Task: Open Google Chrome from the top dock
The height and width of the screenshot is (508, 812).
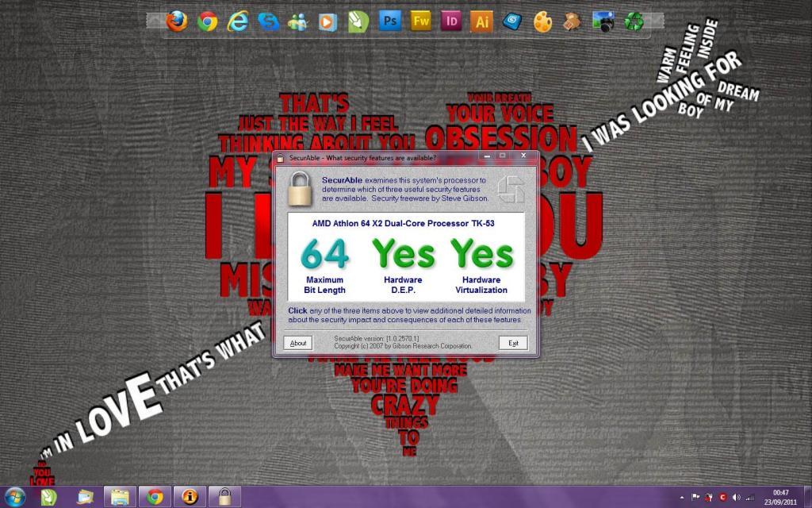Action: (207, 21)
